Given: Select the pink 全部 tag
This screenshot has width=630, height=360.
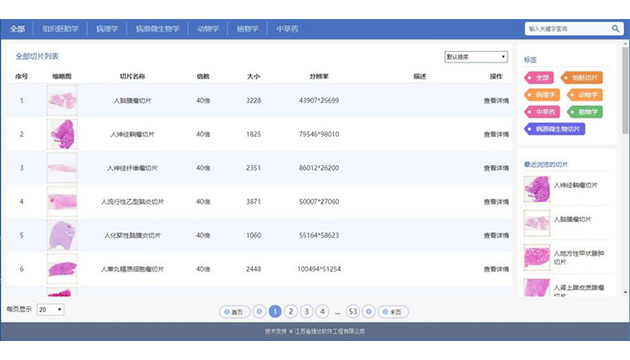Looking at the screenshot, I should click(x=539, y=78).
